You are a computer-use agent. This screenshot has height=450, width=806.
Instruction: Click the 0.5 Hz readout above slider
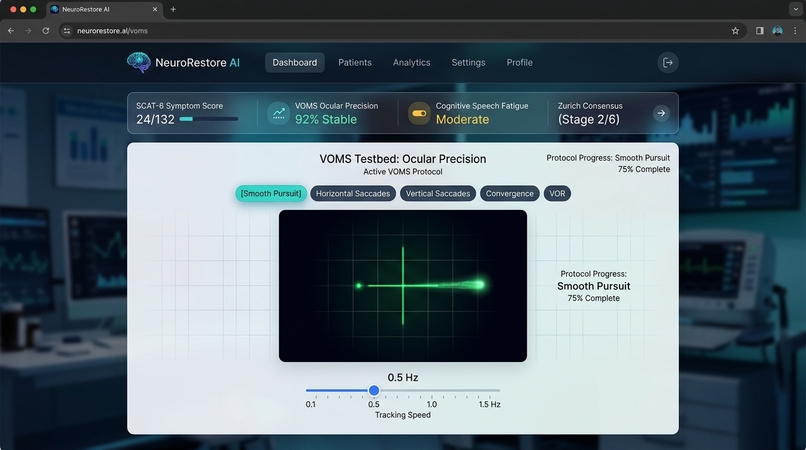[402, 377]
